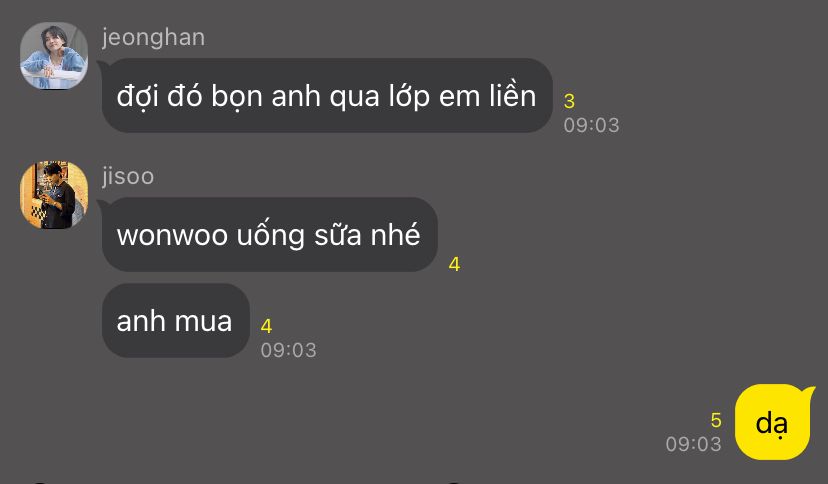
Task: Select message 'đợi đó bọn anh qua lớp em liền'
Action: (x=327, y=96)
